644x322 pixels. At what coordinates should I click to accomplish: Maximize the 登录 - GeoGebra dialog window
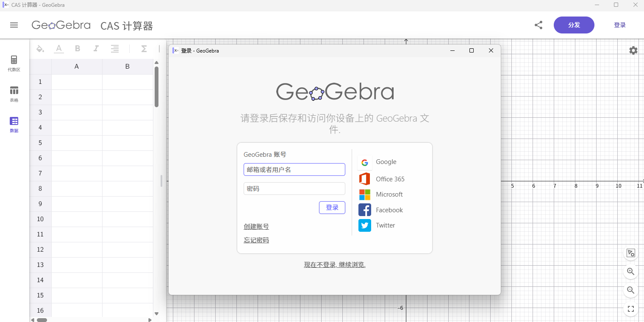472,50
